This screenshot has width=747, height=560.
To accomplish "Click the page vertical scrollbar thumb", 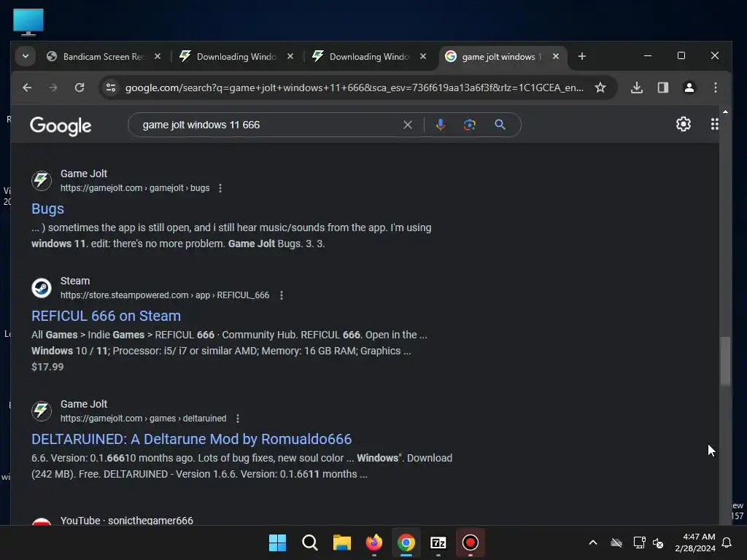I will [725, 361].
